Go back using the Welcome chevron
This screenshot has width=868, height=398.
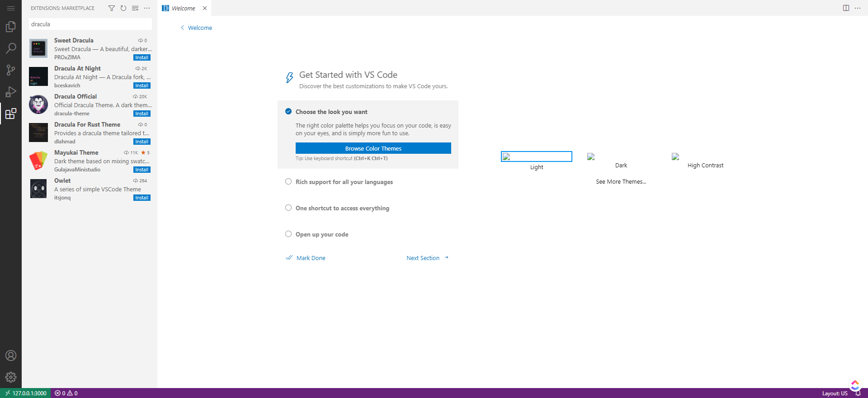tap(183, 28)
